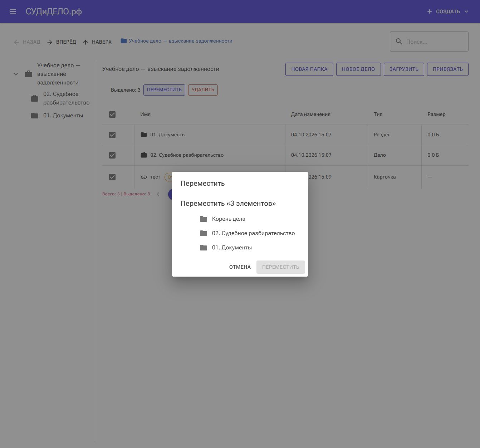The height and width of the screenshot is (448, 480).
Task: Click the ВПЕРЁД forward arrow icon
Action: (50, 42)
